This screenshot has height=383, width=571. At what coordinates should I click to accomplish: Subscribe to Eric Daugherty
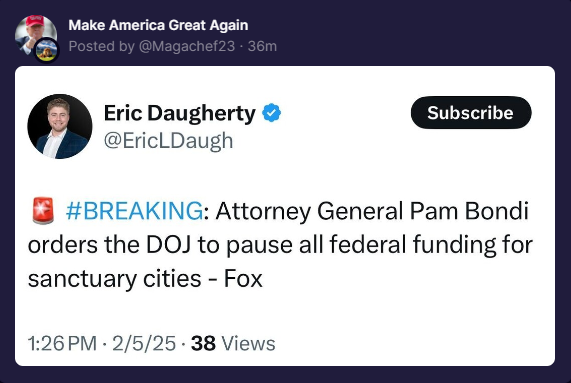[471, 112]
